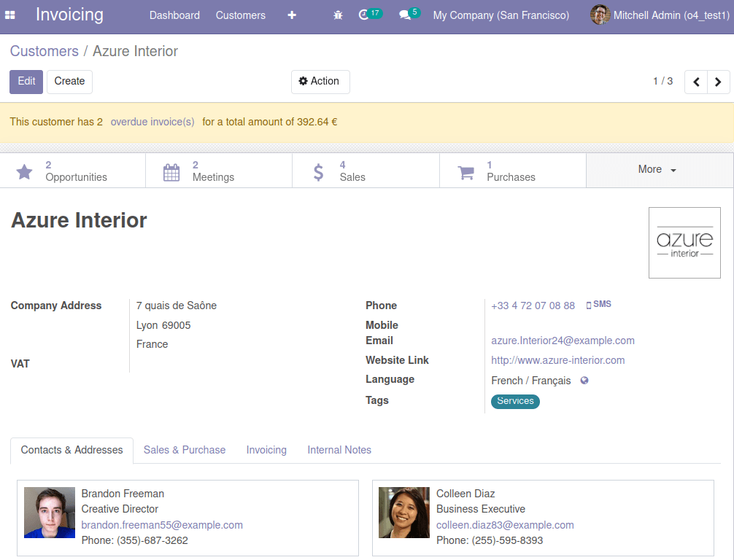Viewport: 734px width, 560px height.
Task: Click the Invoicing app title
Action: 70,15
